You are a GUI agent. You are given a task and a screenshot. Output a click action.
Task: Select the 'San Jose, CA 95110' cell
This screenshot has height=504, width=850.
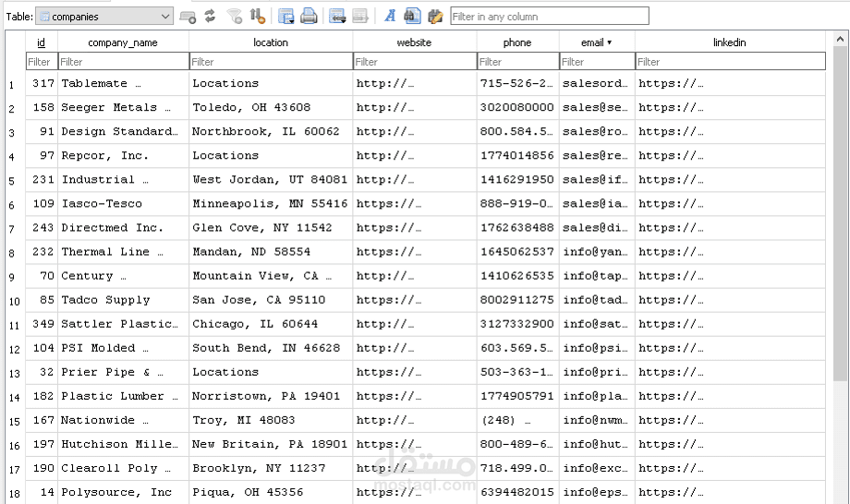coord(271,300)
